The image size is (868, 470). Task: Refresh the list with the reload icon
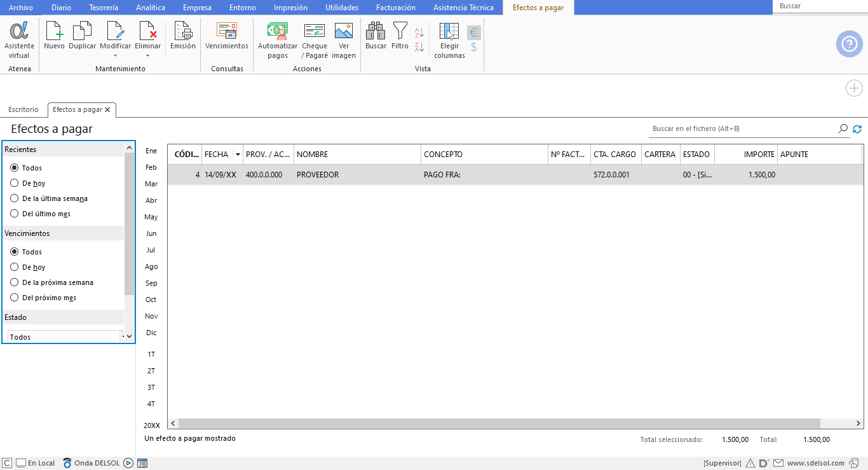857,129
